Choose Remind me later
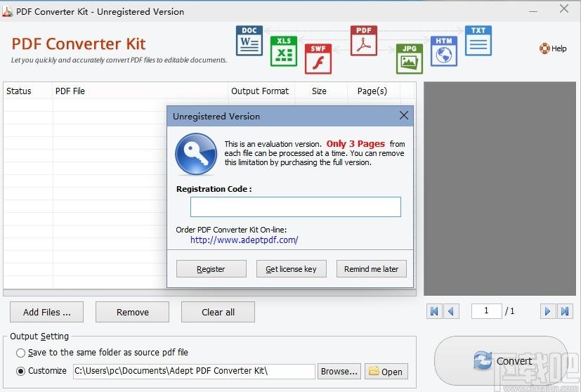The height and width of the screenshot is (392, 581). [x=371, y=269]
